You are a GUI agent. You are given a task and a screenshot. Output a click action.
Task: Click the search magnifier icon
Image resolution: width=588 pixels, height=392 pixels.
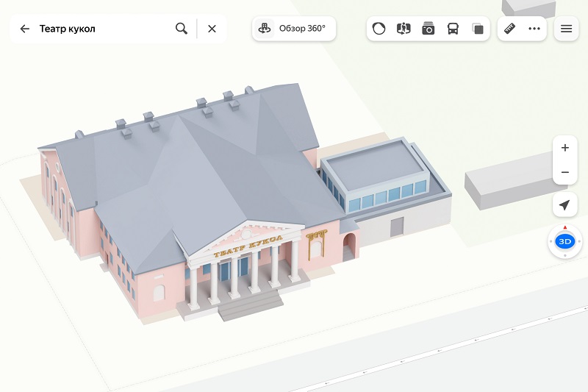tap(182, 29)
